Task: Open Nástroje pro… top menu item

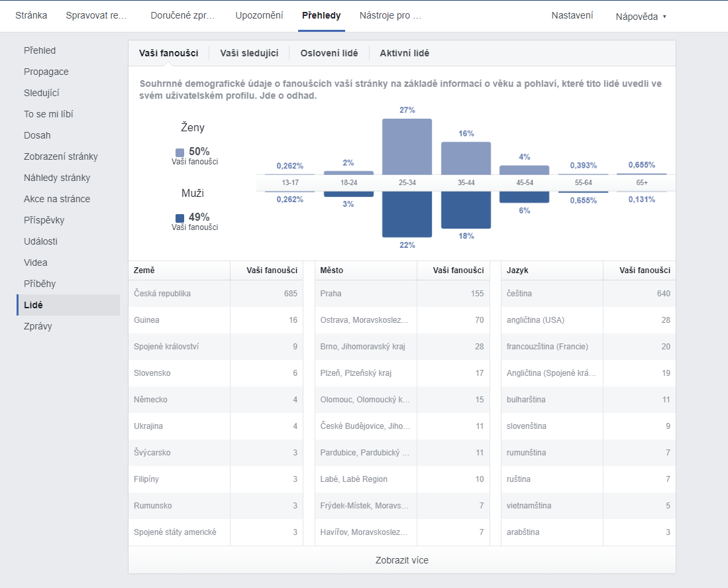Action: pyautogui.click(x=390, y=15)
